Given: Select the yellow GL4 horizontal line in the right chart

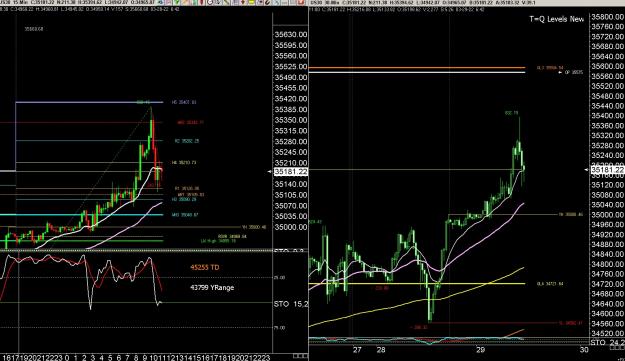Looking at the screenshot, I should point(417,284).
